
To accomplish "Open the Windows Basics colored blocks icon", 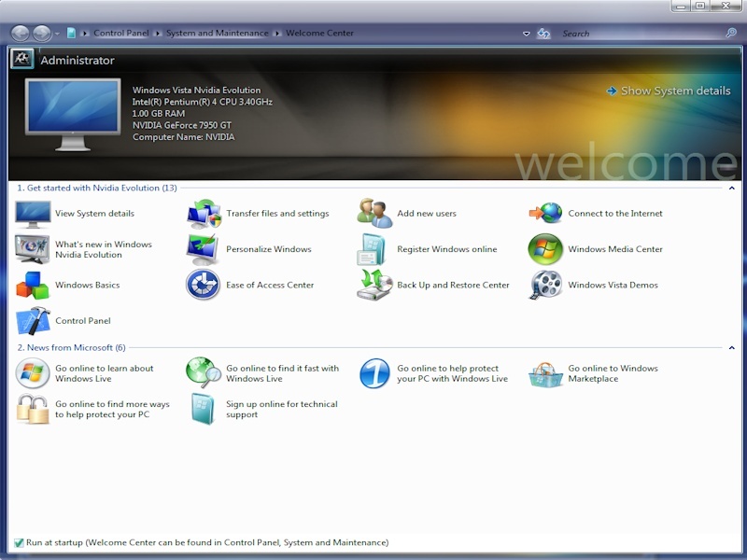I will pyautogui.click(x=33, y=286).
